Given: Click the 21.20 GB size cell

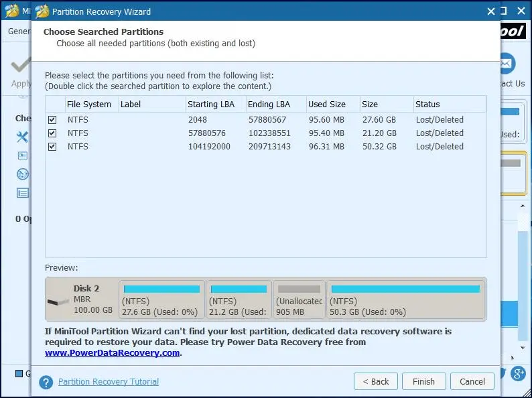Looking at the screenshot, I should (x=379, y=133).
